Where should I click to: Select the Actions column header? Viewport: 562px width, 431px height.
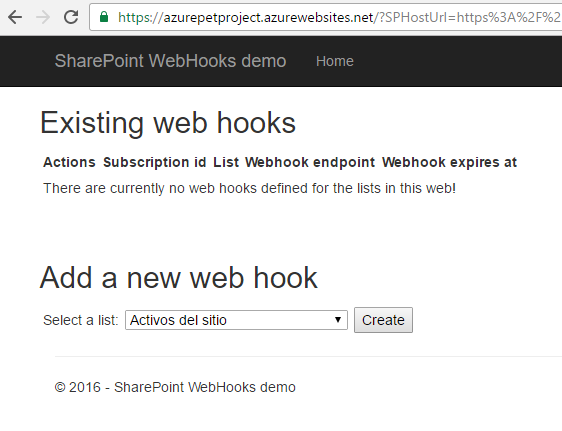(70, 162)
